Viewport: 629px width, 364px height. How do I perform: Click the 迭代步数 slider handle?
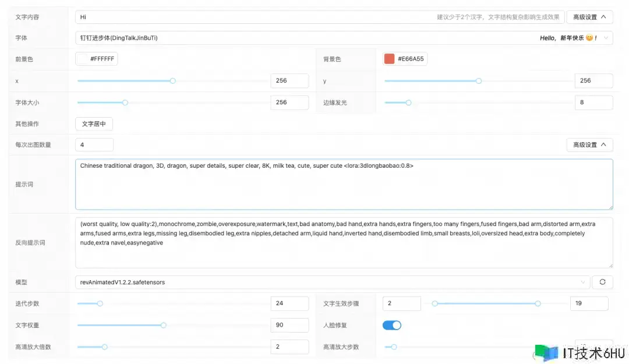pos(100,303)
